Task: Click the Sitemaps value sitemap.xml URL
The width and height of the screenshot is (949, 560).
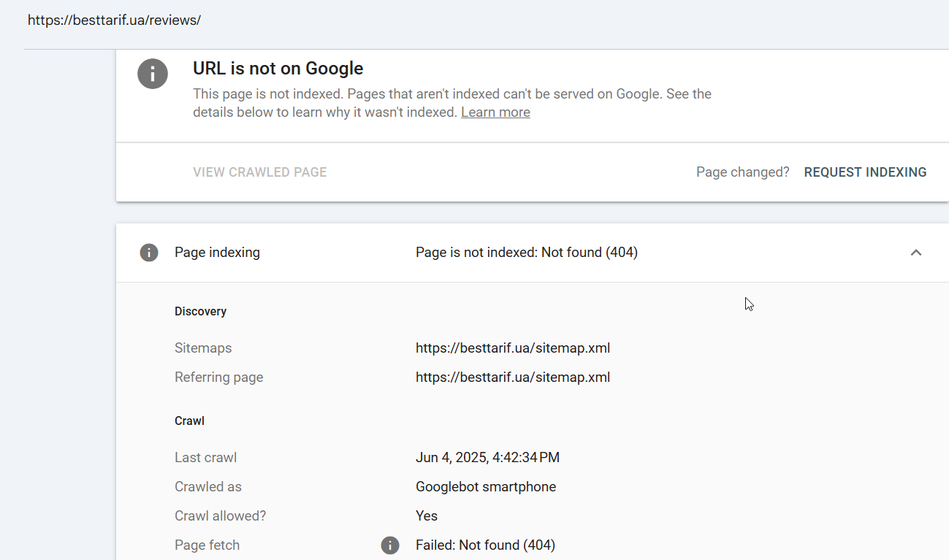Action: [513, 348]
